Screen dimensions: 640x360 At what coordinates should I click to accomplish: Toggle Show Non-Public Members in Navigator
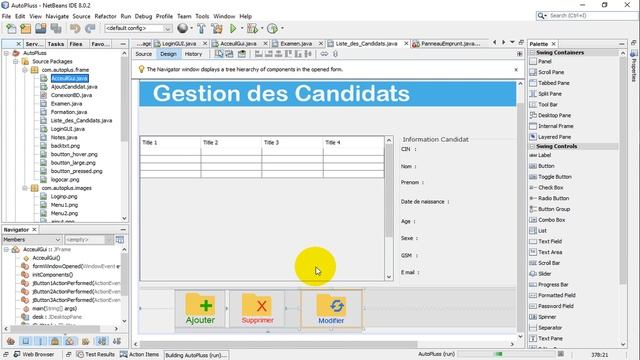(x=55, y=341)
